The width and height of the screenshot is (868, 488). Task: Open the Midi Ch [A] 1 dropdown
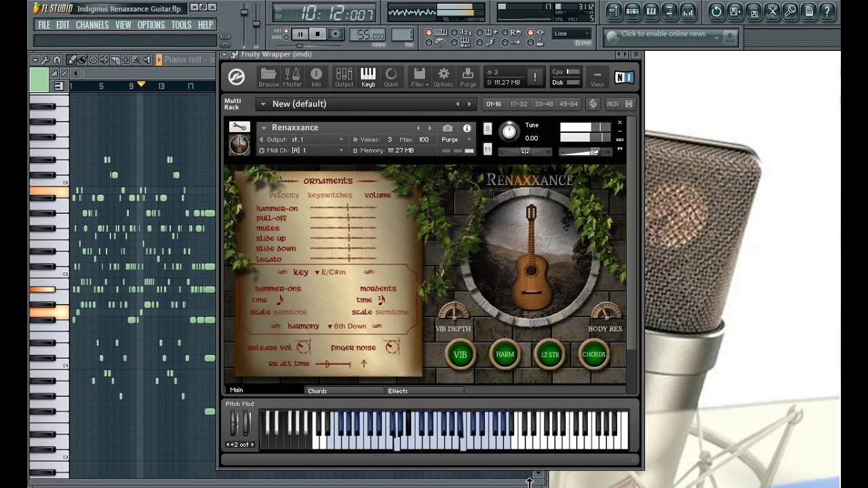(341, 150)
